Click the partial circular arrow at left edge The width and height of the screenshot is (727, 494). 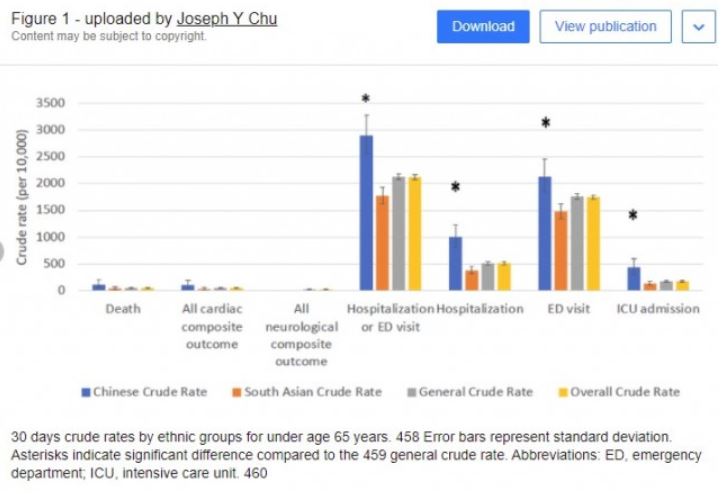click(4, 252)
